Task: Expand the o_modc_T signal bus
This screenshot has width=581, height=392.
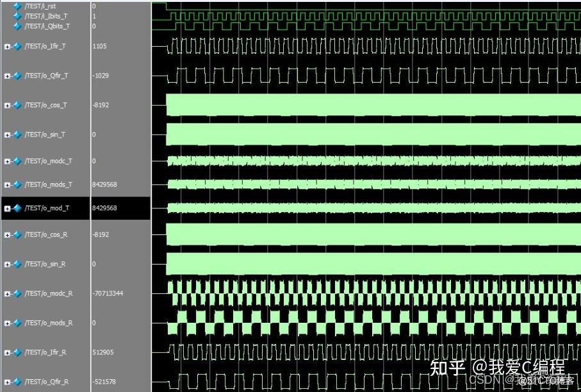Action: point(7,161)
